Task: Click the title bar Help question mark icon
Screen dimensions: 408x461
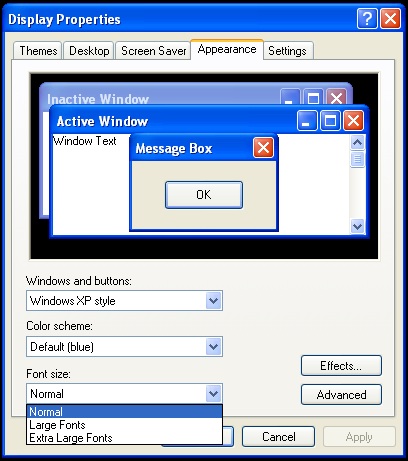Action: click(x=367, y=19)
